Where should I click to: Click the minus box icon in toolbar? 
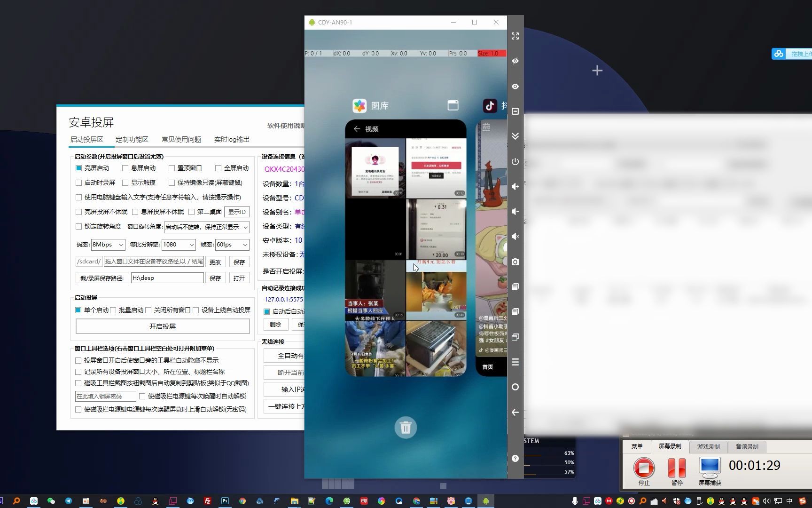coord(515,111)
